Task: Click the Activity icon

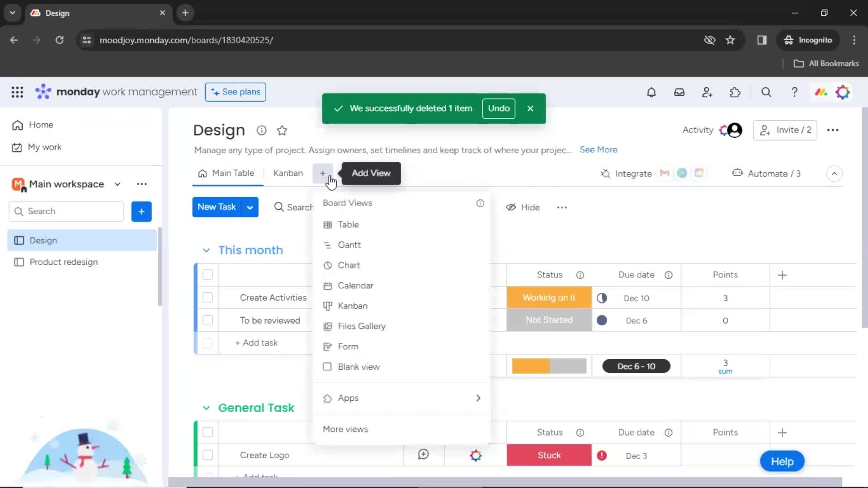Action: (698, 130)
